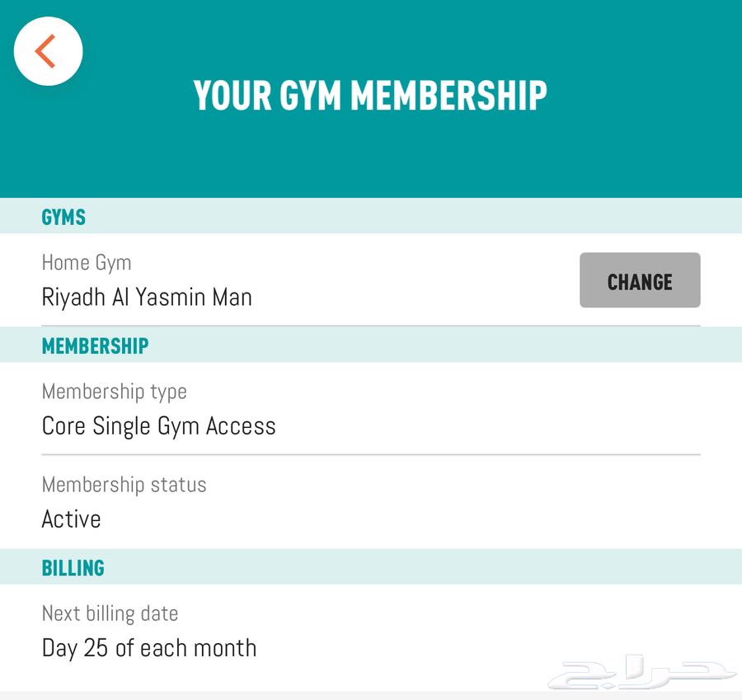The height and width of the screenshot is (700, 742).
Task: Tap the Riyadh Al Yasmin Man value
Action: click(x=147, y=297)
